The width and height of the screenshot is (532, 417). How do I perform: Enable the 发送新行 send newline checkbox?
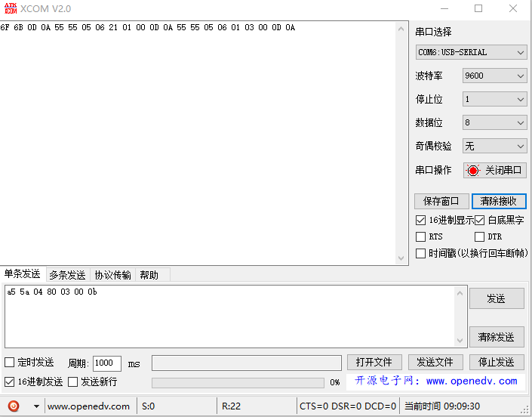[72, 381]
